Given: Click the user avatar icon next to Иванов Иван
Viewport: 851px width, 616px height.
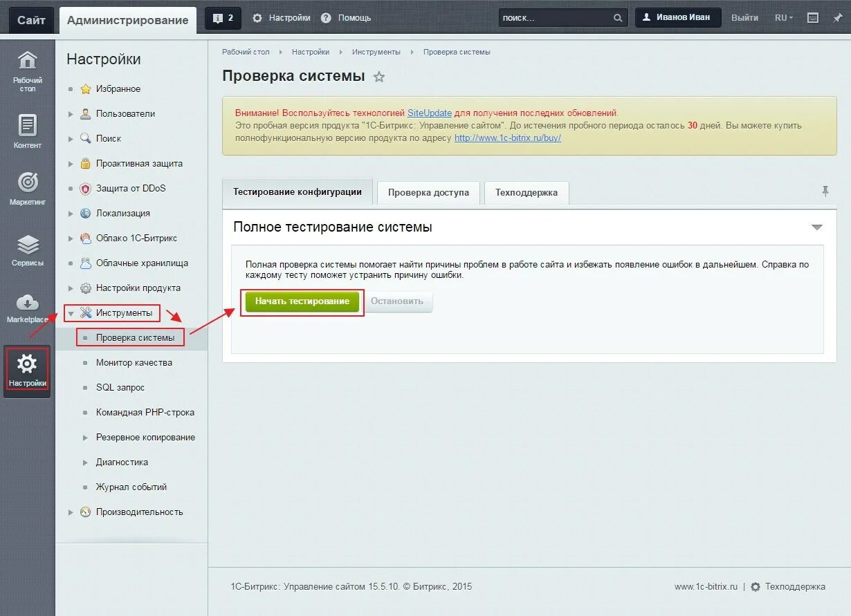Looking at the screenshot, I should (648, 17).
